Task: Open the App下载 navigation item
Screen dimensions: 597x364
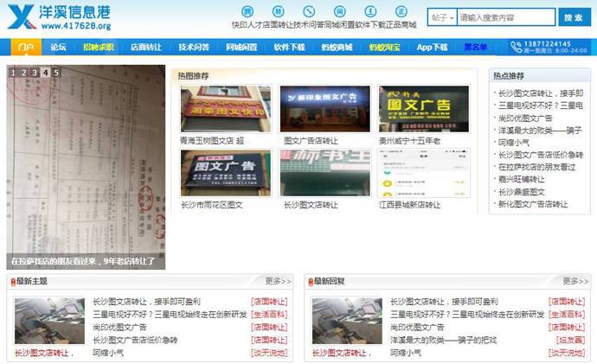Action: tap(432, 47)
